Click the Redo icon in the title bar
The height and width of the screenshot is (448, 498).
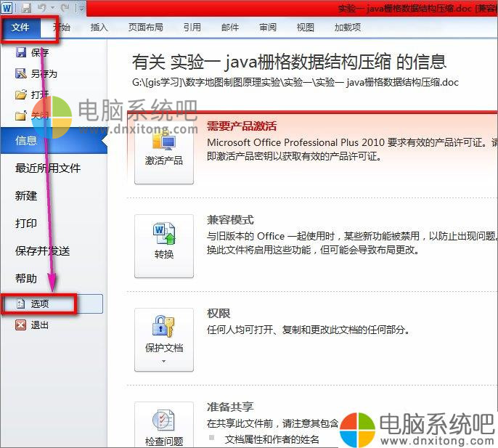tap(65, 8)
